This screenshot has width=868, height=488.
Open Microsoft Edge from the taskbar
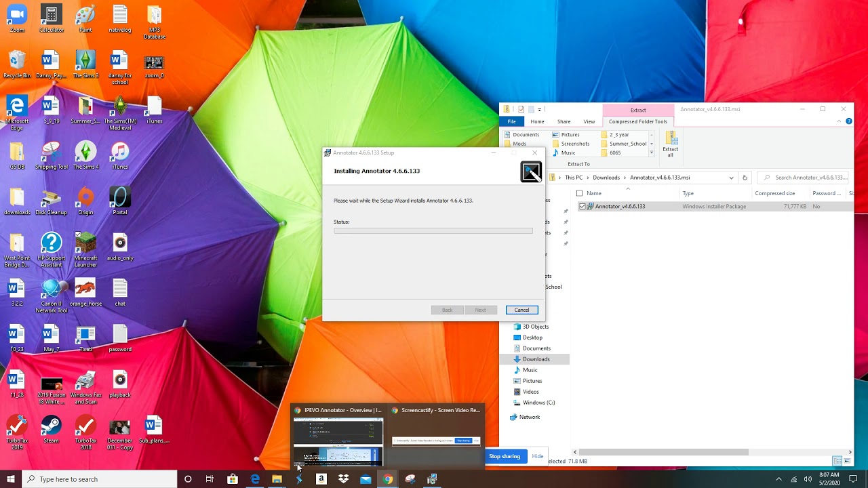click(x=255, y=479)
